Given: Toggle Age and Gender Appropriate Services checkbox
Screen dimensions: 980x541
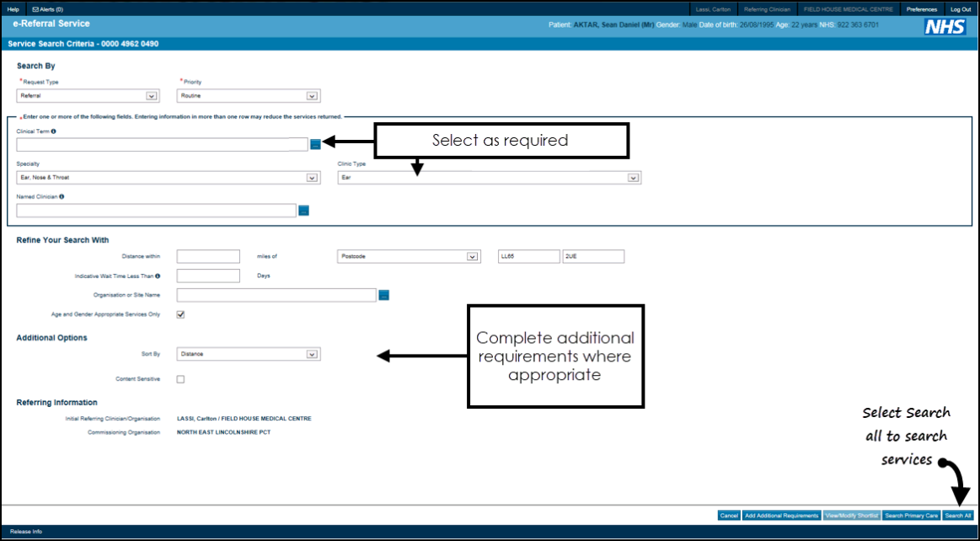Looking at the screenshot, I should 180,314.
